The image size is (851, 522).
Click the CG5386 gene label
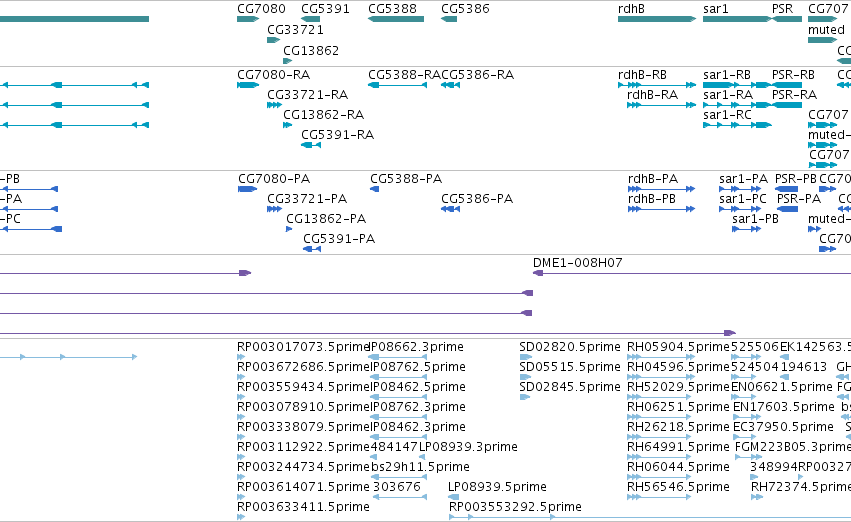[465, 9]
